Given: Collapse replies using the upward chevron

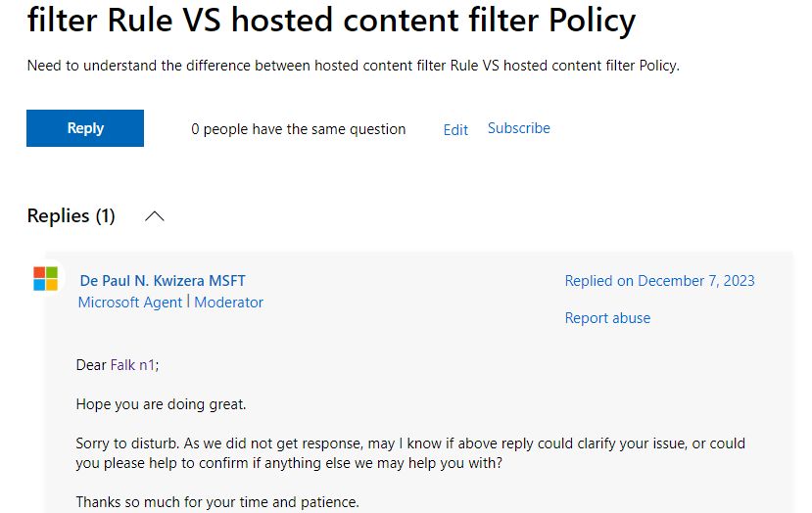Looking at the screenshot, I should (155, 215).
